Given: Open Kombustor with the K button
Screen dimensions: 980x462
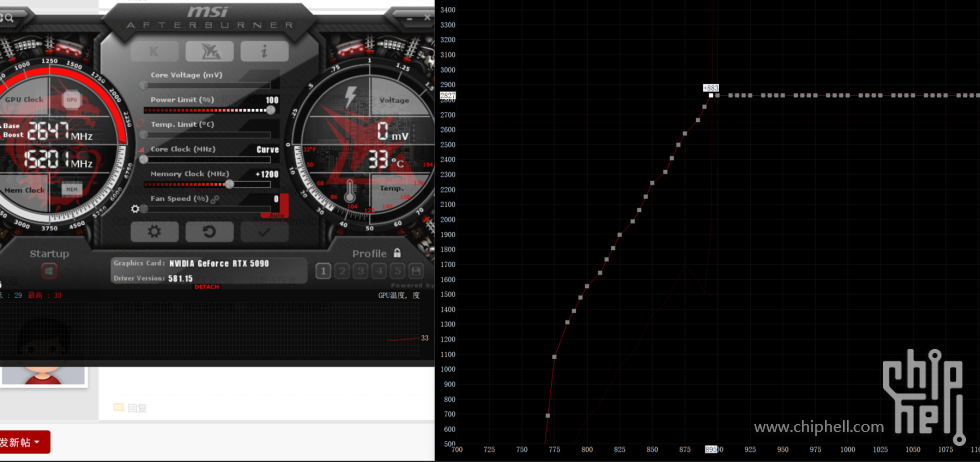Looking at the screenshot, I should (x=154, y=51).
